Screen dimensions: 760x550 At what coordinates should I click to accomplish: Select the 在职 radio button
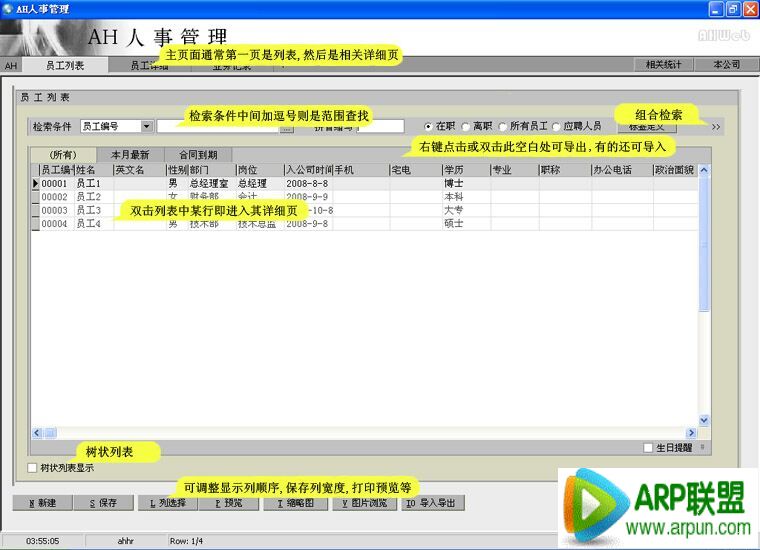[x=430, y=127]
